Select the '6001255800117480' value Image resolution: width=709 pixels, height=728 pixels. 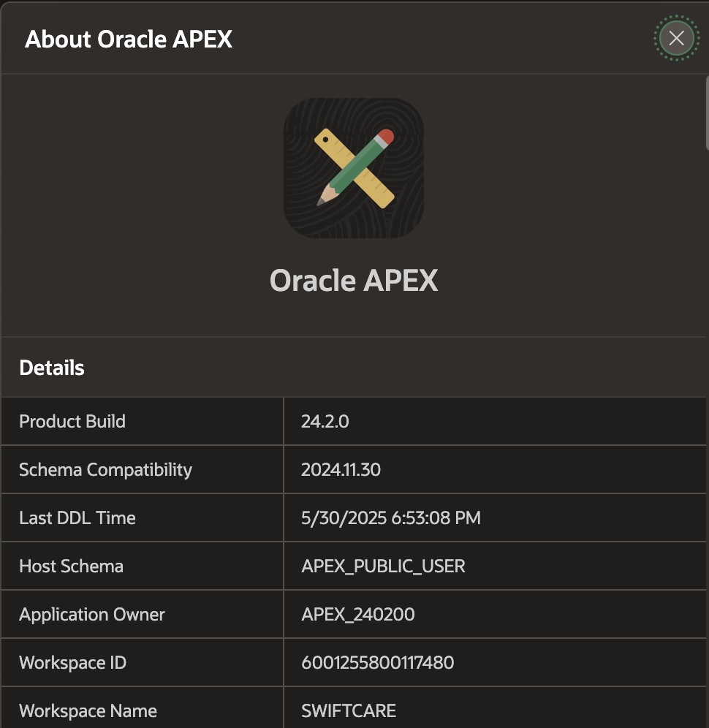pos(377,662)
